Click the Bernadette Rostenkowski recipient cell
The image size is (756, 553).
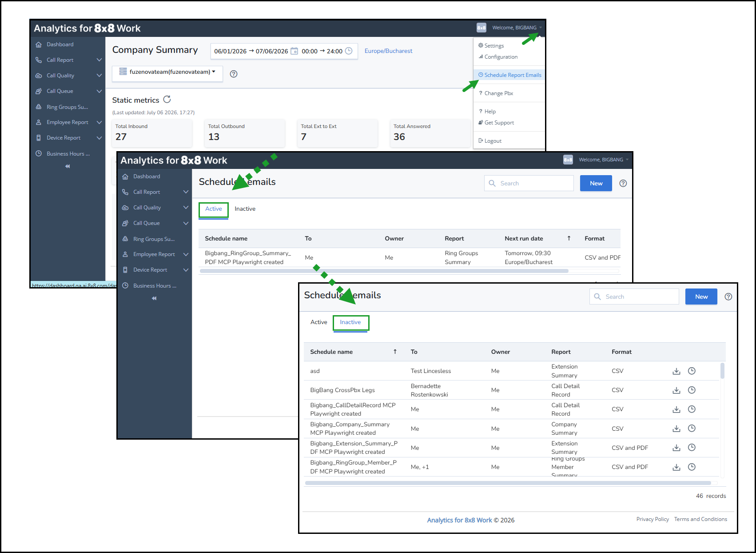click(429, 390)
